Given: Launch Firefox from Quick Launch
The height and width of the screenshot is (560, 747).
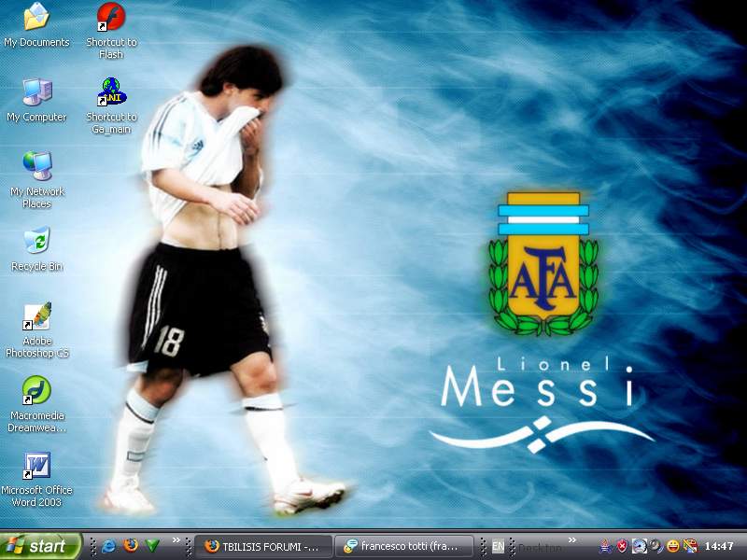Looking at the screenshot, I should 131,546.
